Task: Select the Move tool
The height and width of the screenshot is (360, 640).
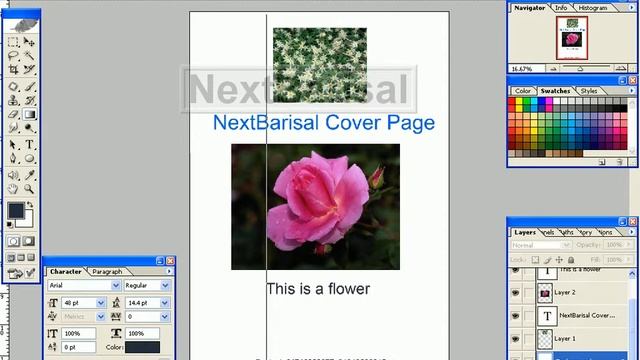Action: [29, 42]
